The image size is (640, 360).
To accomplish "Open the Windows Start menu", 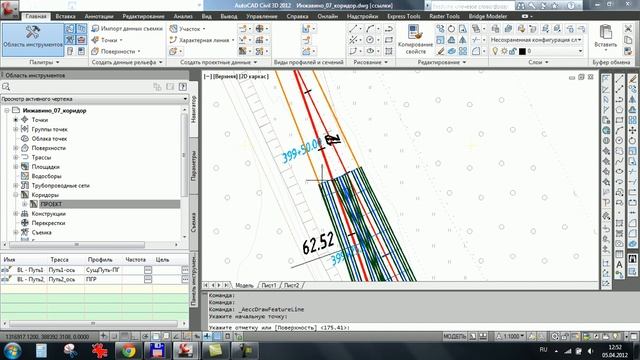I will (12, 351).
